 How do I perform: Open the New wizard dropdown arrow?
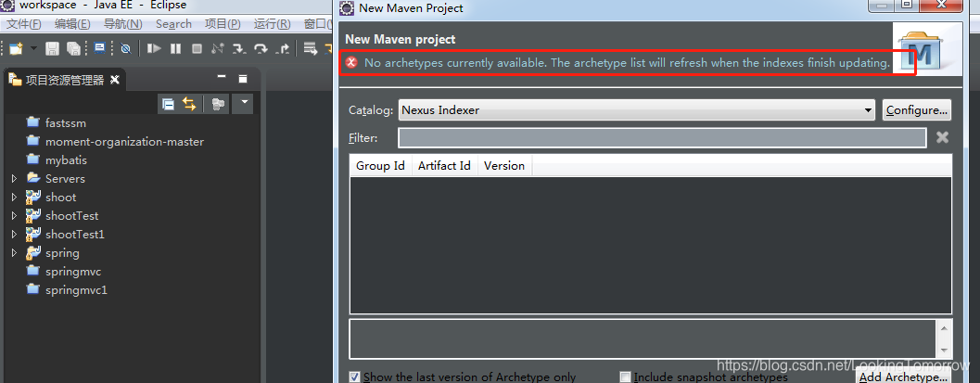tap(33, 48)
